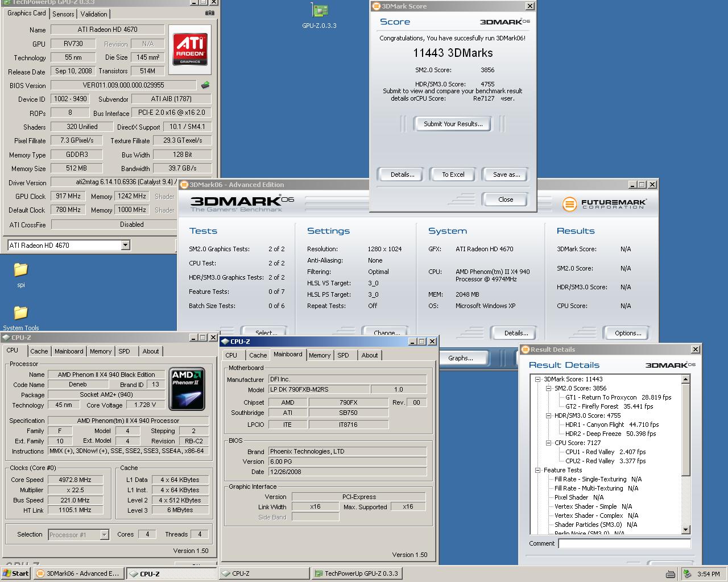Image resolution: width=728 pixels, height=582 pixels.
Task: Click Select button under Tests
Action: [x=266, y=332]
